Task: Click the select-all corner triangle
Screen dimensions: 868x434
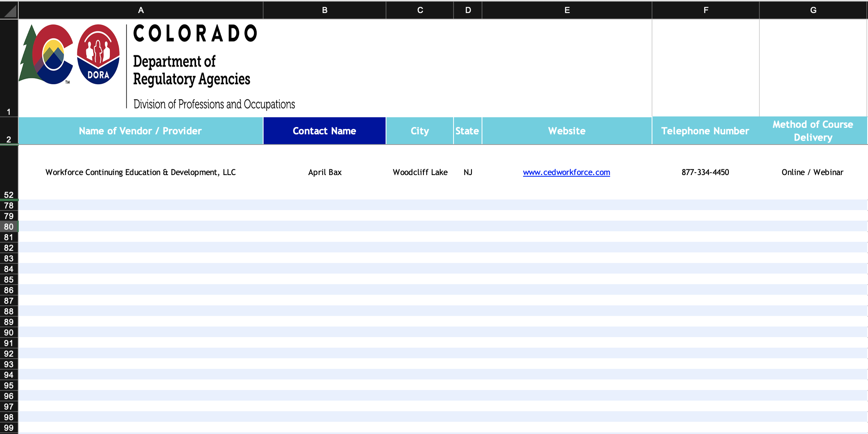Action: [x=9, y=10]
